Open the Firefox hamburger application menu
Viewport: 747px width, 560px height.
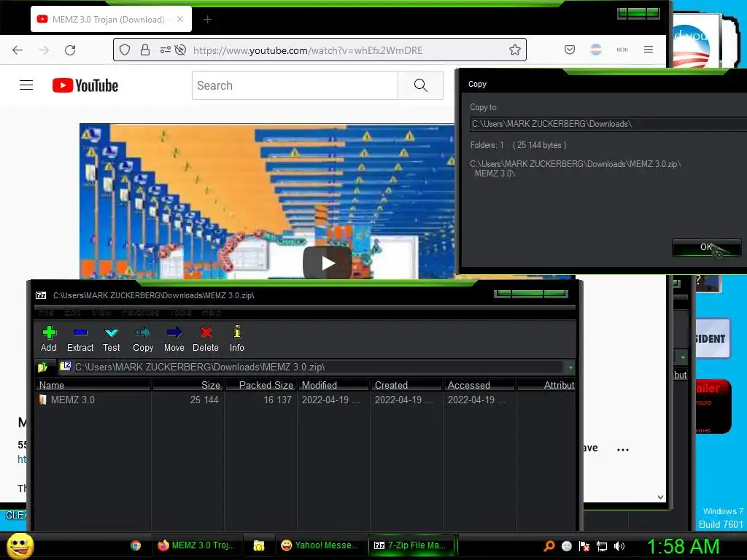pyautogui.click(x=649, y=50)
